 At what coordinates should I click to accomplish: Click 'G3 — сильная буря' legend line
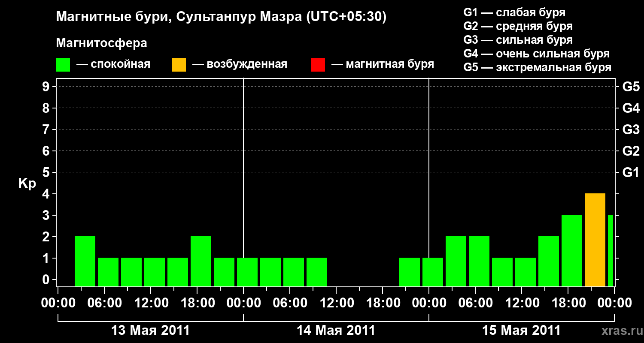[x=518, y=40]
